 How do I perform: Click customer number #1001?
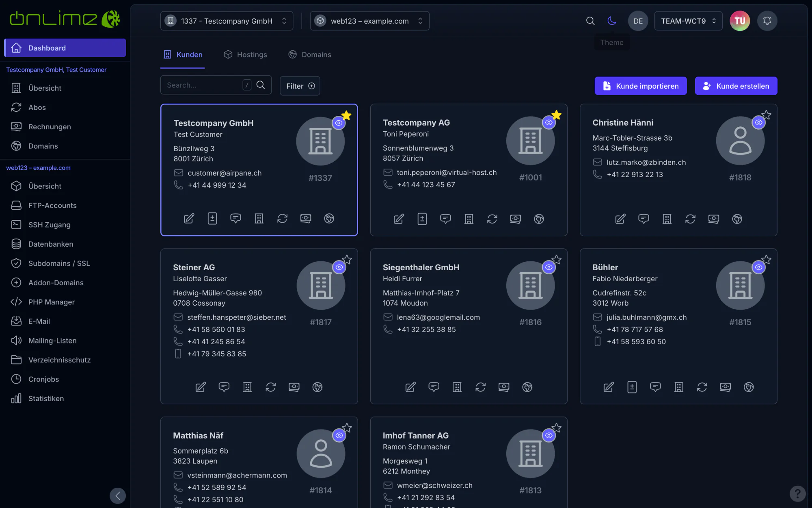(530, 178)
